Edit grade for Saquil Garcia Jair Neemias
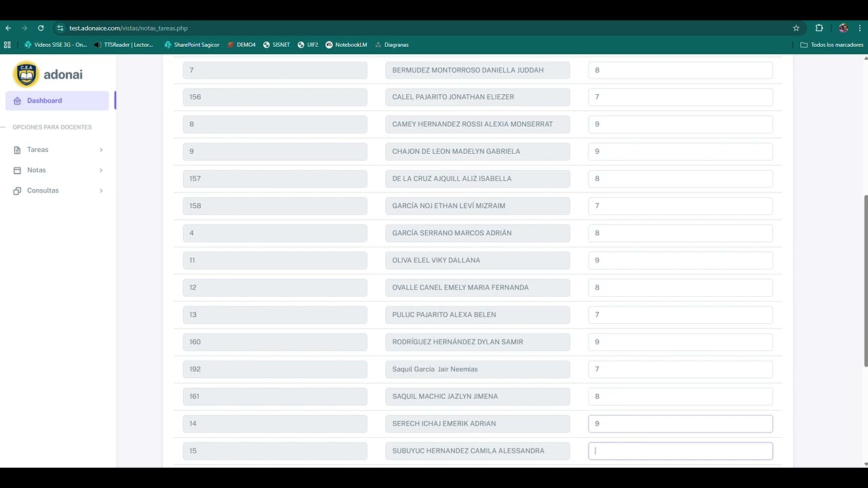Screen dimensions: 868x488 (x=680, y=369)
